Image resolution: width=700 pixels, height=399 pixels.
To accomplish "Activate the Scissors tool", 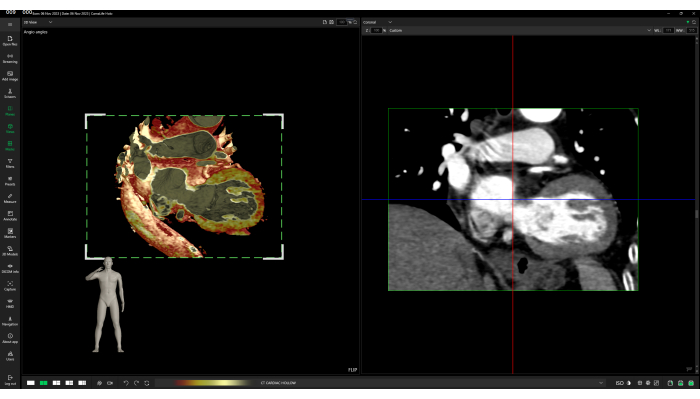I will click(10, 93).
